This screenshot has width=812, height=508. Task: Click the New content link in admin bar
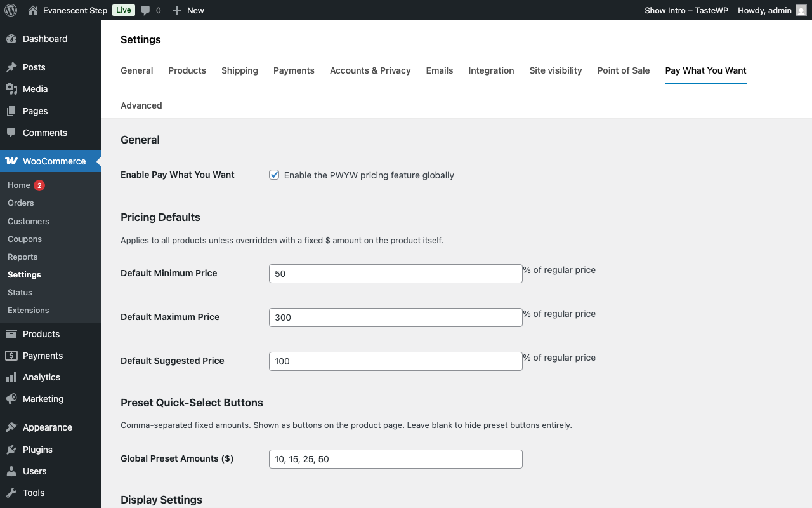195,10
